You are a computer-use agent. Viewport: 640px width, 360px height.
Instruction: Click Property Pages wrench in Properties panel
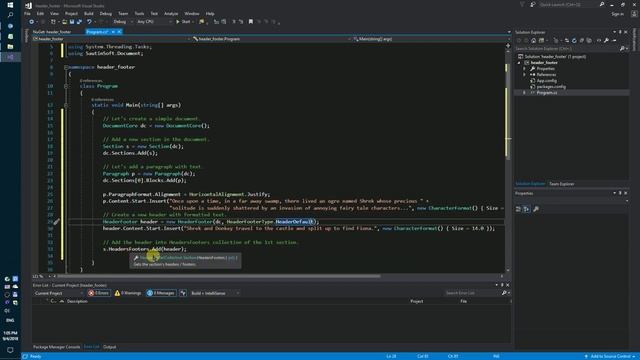(x=536, y=209)
